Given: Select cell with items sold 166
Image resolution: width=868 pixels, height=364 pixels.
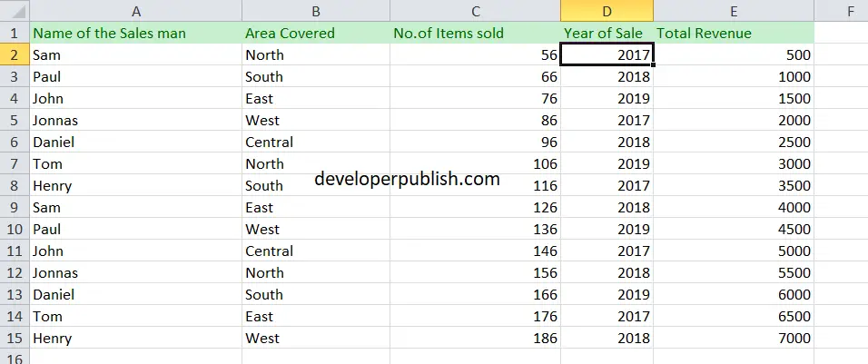Looking at the screenshot, I should (x=475, y=294).
